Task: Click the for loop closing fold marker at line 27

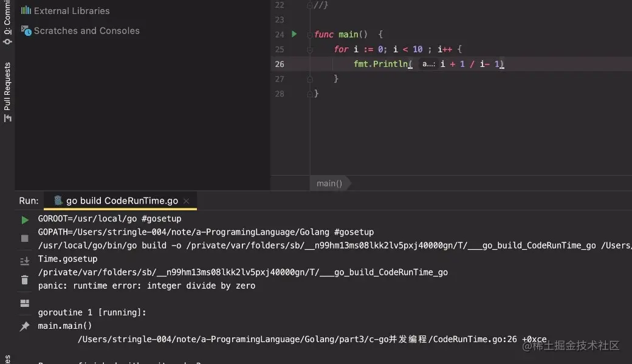Action: click(x=310, y=79)
